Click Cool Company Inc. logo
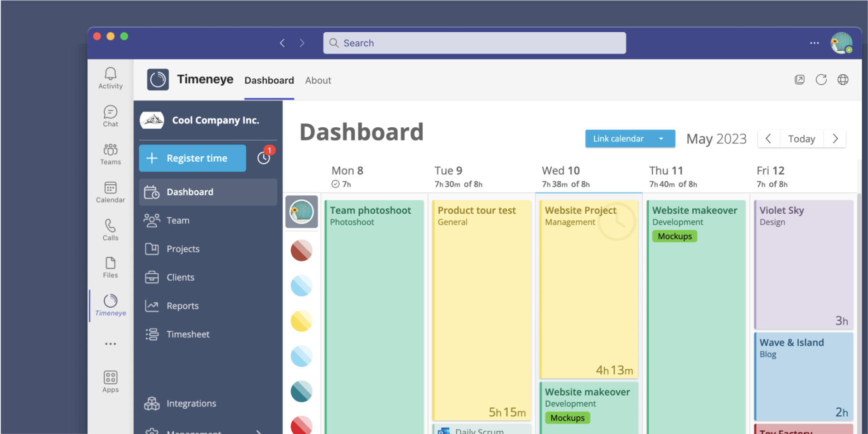This screenshot has width=868, height=434. coord(152,121)
